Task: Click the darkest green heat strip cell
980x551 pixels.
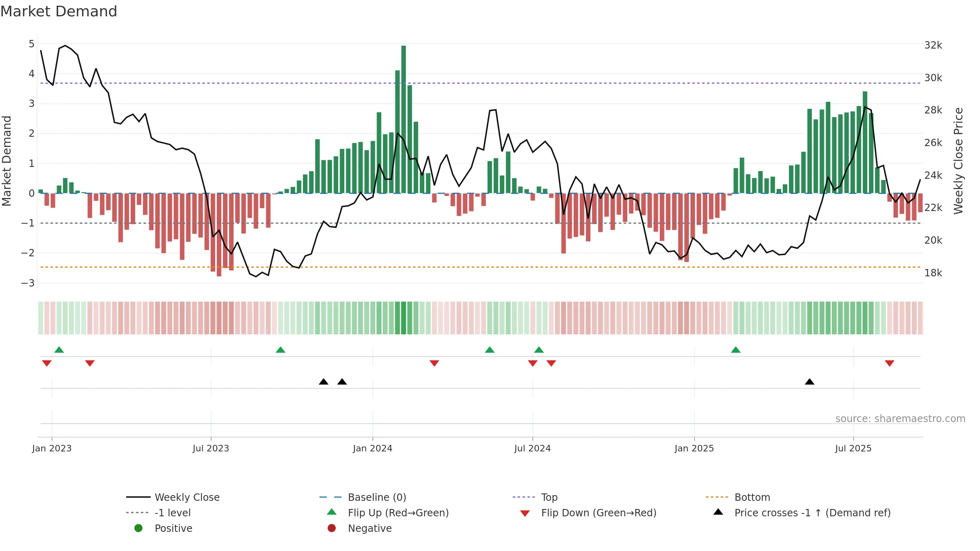Action: 403,318
